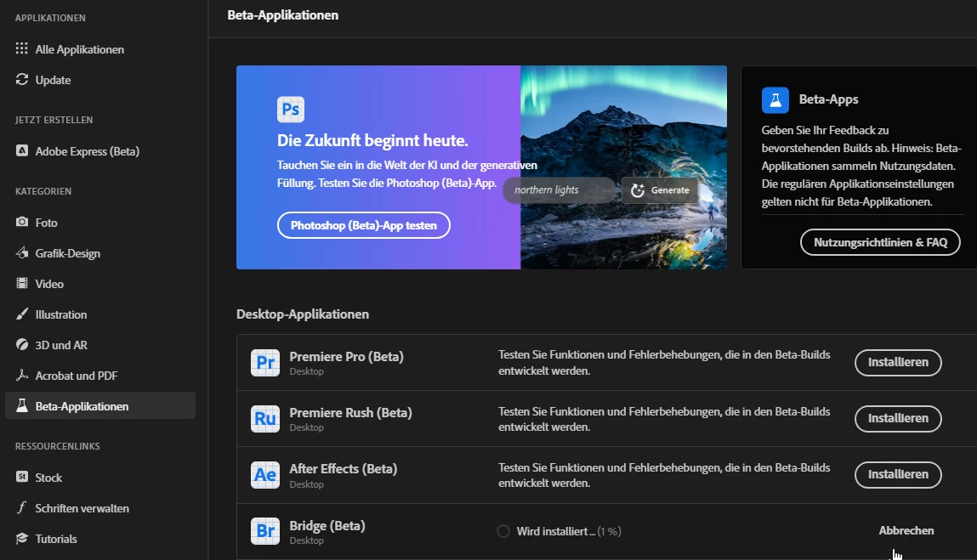
Task: Click the Premiere Pro (Beta) title
Action: pos(346,356)
